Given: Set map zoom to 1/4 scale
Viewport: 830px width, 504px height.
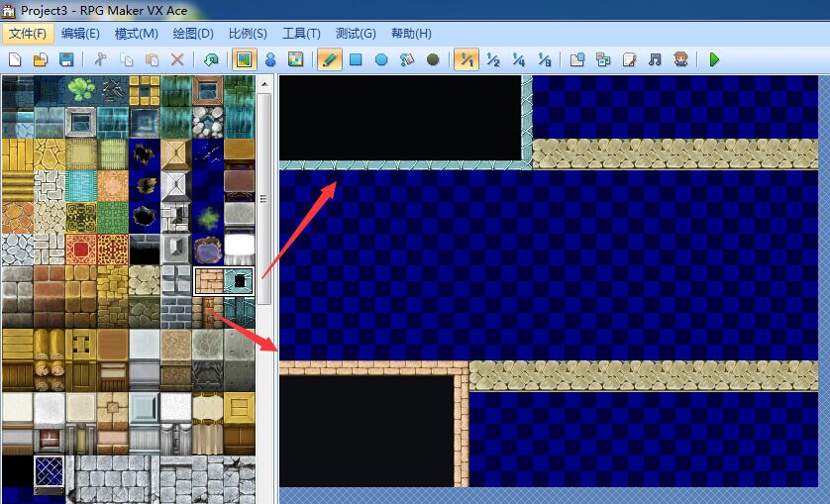Looking at the screenshot, I should point(519,59).
